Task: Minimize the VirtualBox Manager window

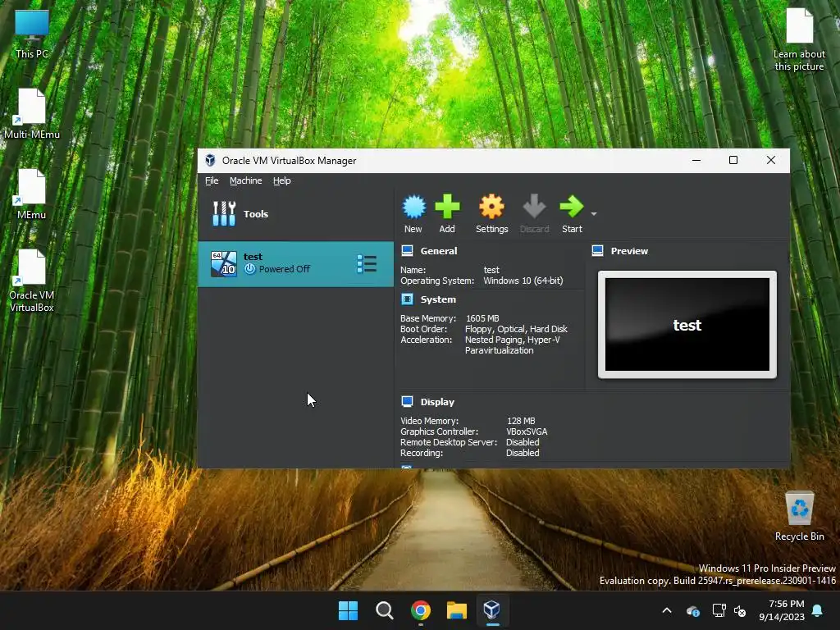Action: pyautogui.click(x=696, y=160)
